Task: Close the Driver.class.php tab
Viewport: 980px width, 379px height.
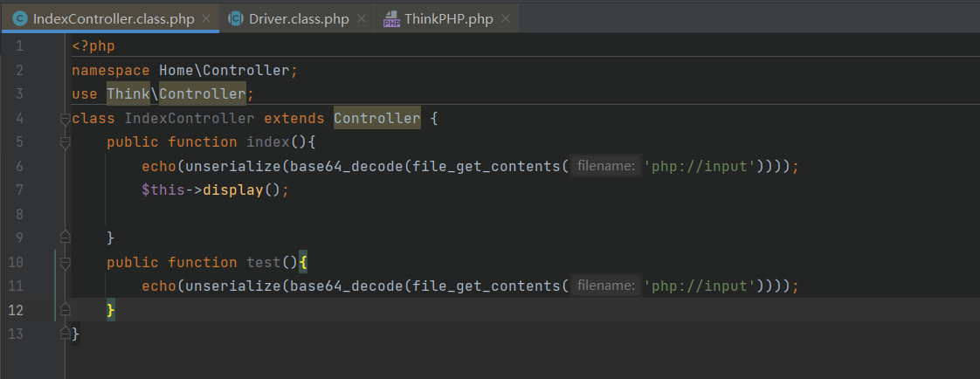Action: (x=362, y=19)
